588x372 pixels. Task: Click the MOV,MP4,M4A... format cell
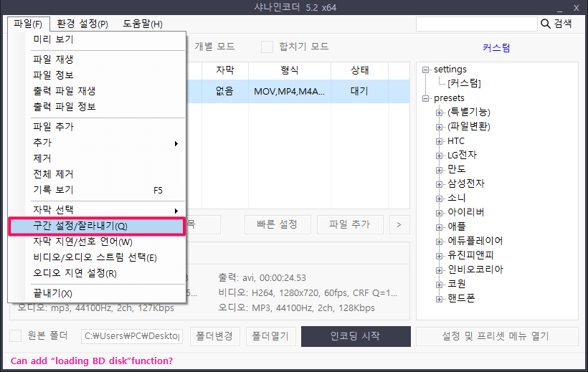pyautogui.click(x=290, y=91)
